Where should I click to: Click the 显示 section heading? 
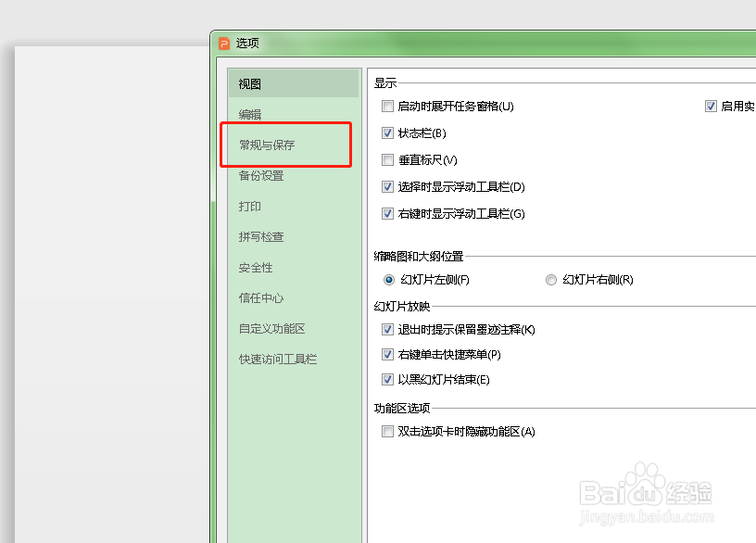pyautogui.click(x=385, y=83)
